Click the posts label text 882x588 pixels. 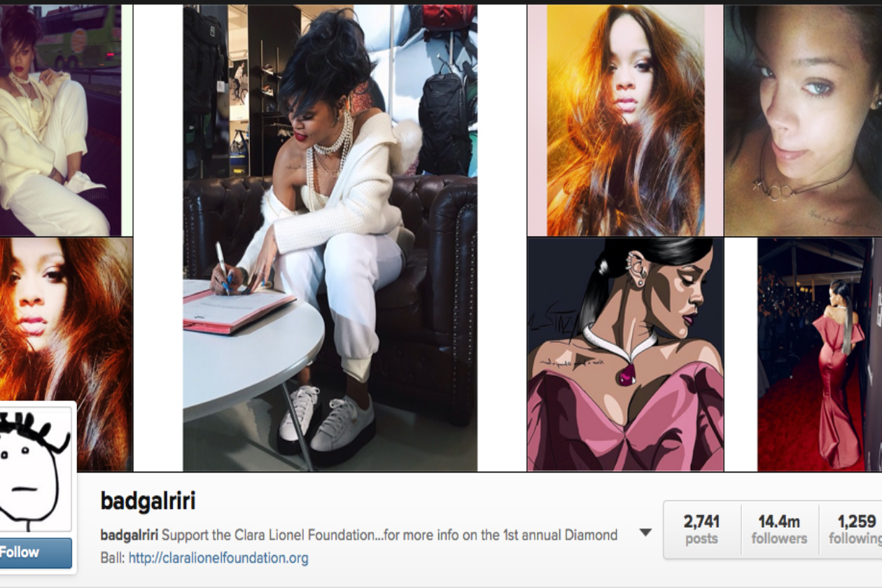[701, 538]
